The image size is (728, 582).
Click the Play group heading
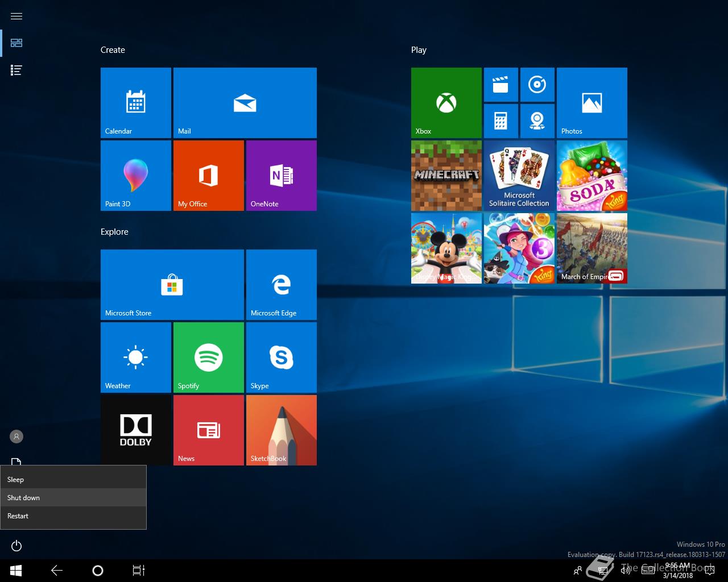point(419,50)
